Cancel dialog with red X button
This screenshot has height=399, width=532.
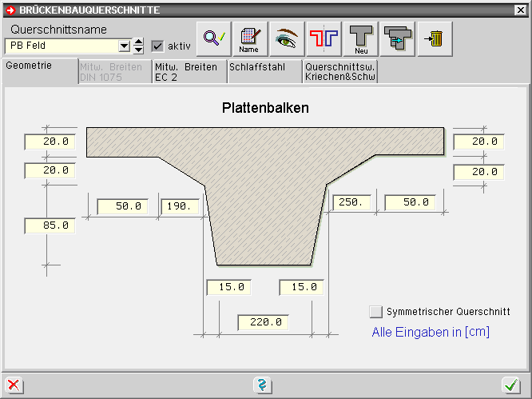click(14, 385)
